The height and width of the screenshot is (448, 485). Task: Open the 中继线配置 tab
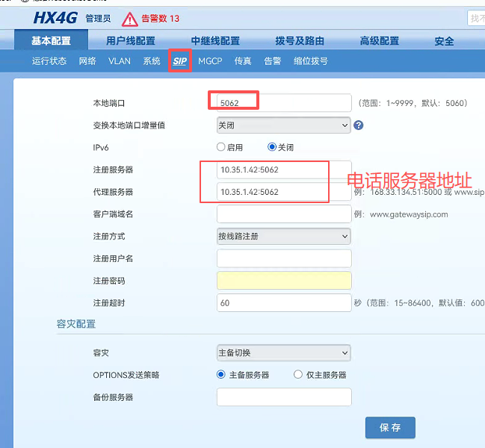(215, 41)
